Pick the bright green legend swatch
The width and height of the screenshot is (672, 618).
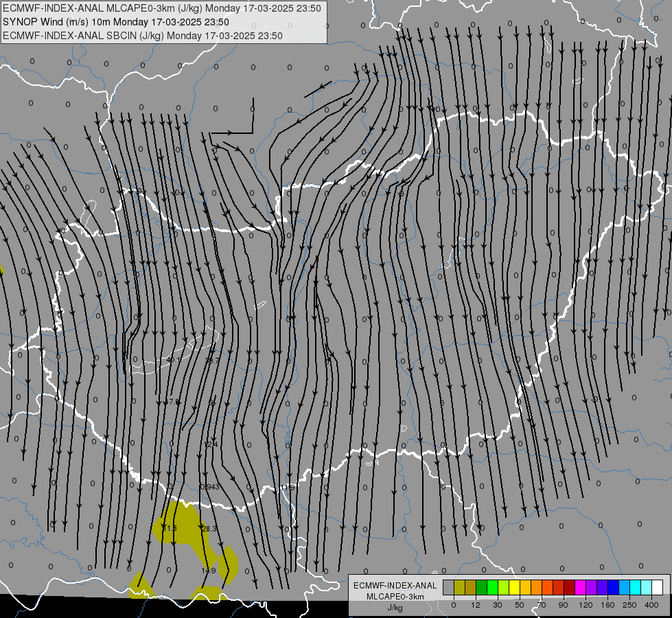tap(492, 587)
